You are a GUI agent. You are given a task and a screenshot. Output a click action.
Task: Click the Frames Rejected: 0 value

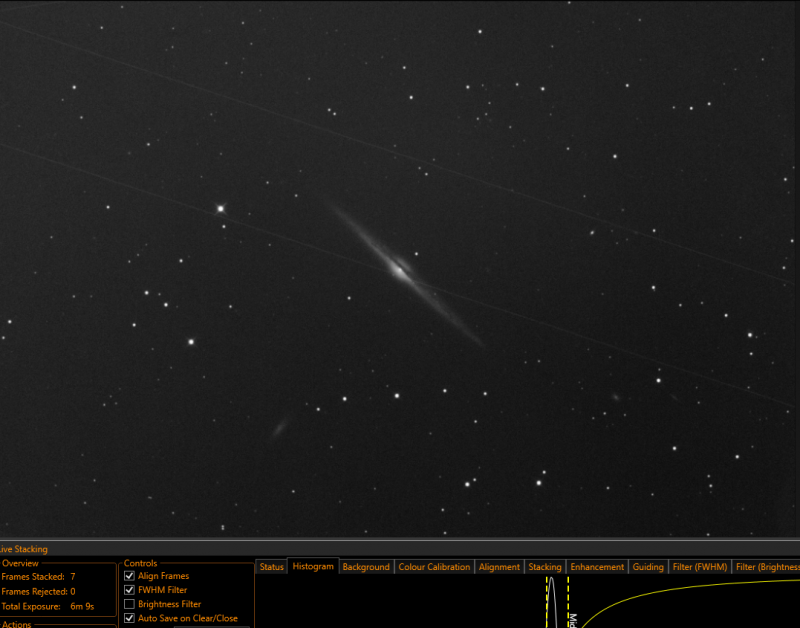tap(73, 592)
